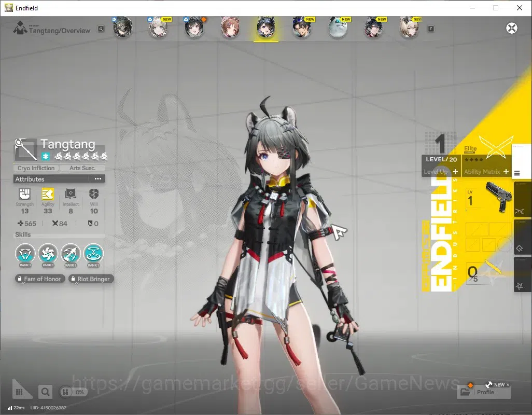The image size is (532, 415).
Task: Select the dark-haired male operator portrait
Action: (x=302, y=27)
